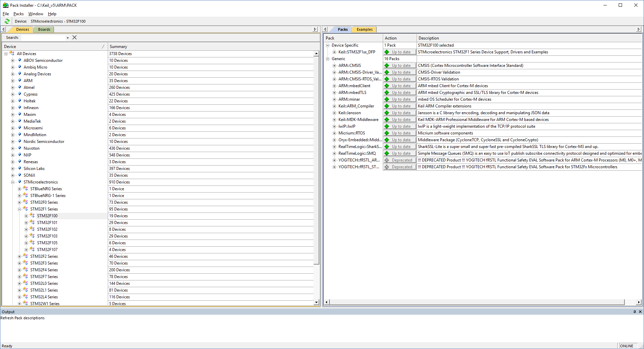
Task: Expand the Keil::MDK-Middleware pack node
Action: (x=334, y=120)
